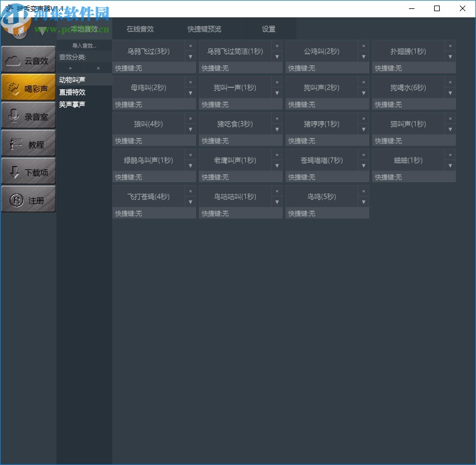Select the 喝彩声 sidebar button
This screenshot has height=465, width=476.
coord(28,87)
